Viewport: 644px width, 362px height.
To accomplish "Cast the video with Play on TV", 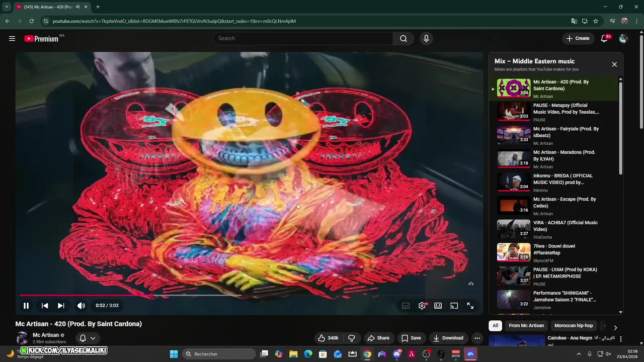I will (x=454, y=306).
